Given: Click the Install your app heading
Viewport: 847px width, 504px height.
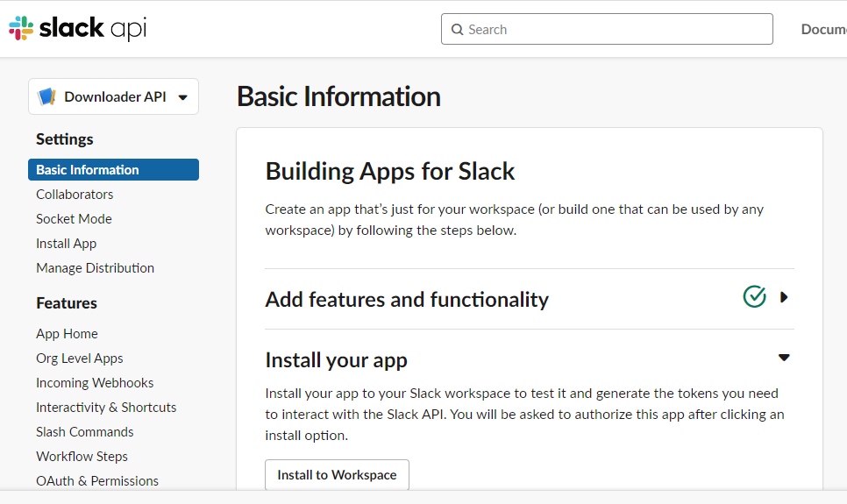Looking at the screenshot, I should 336,360.
